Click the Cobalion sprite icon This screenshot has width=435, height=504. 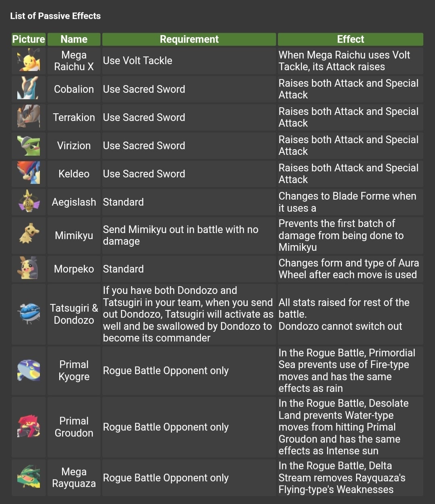click(29, 89)
